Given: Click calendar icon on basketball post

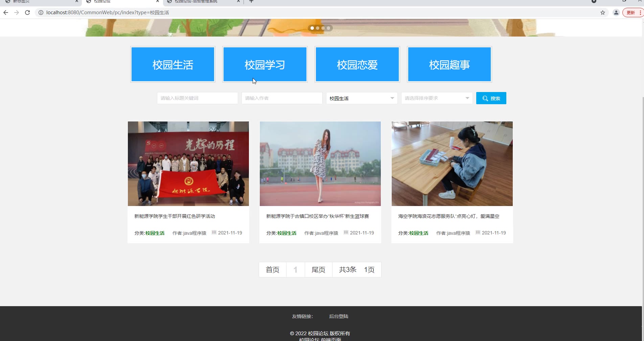Looking at the screenshot, I should 346,232.
